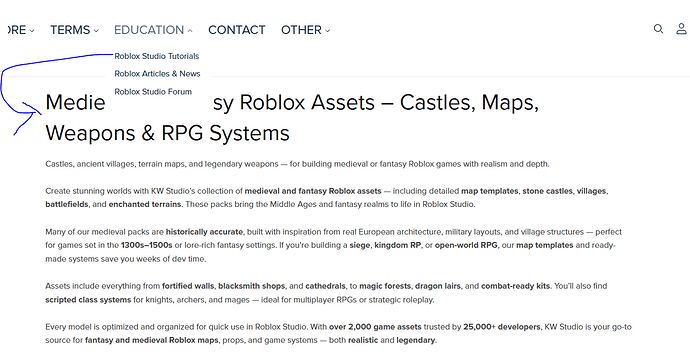
Task: Open the user account icon
Action: tap(681, 29)
